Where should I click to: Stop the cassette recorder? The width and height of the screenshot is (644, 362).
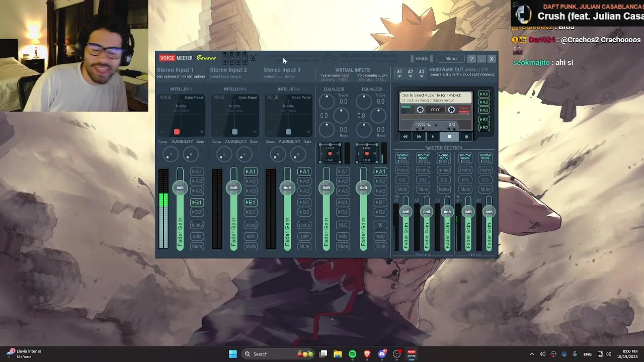click(x=449, y=137)
